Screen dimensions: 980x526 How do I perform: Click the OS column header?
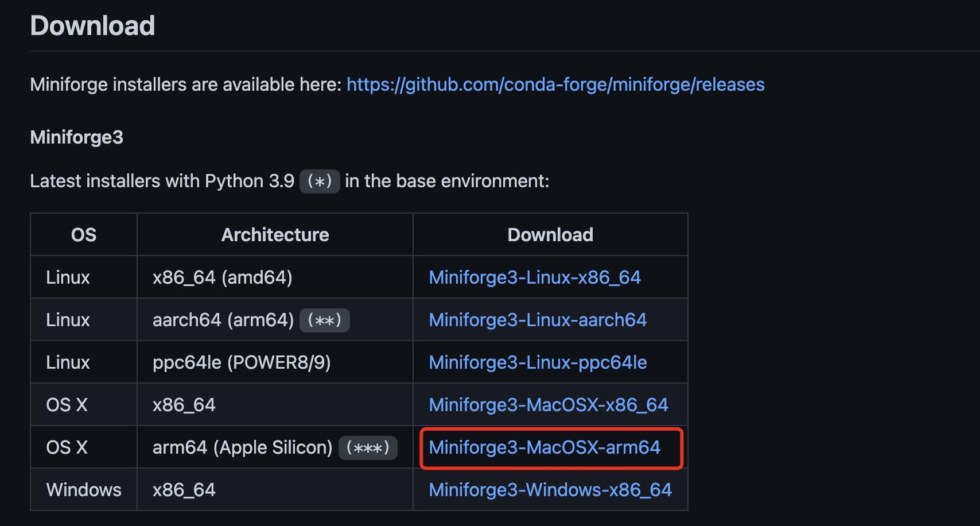click(x=84, y=235)
